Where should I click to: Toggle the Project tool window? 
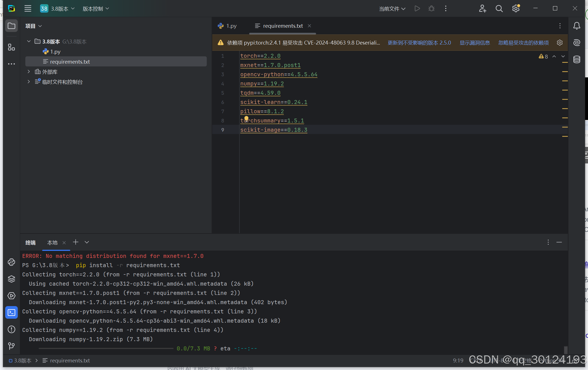click(x=11, y=26)
